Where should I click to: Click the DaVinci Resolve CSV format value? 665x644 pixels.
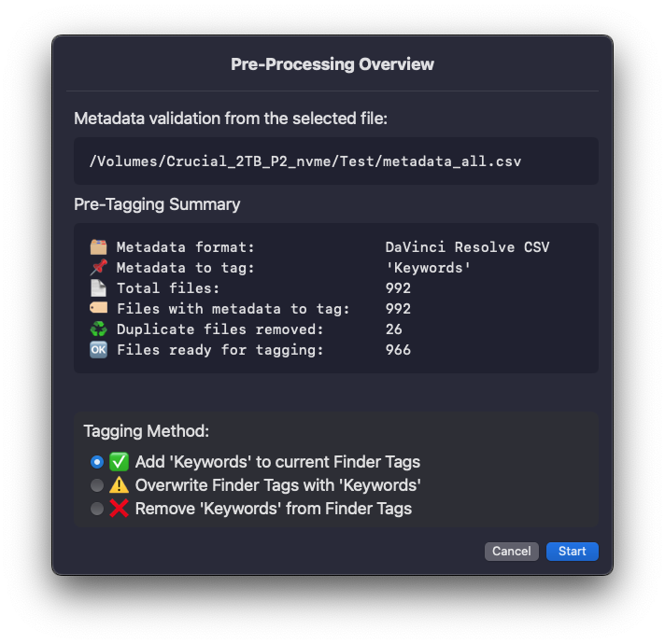coord(467,247)
